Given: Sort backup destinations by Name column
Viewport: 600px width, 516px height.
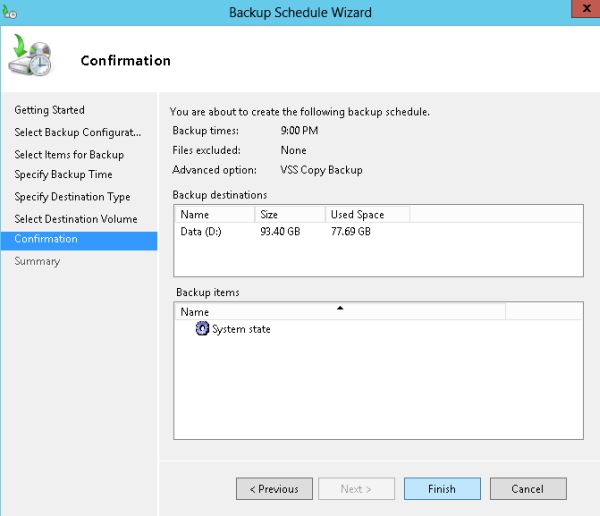Looking at the screenshot, I should 214,214.
